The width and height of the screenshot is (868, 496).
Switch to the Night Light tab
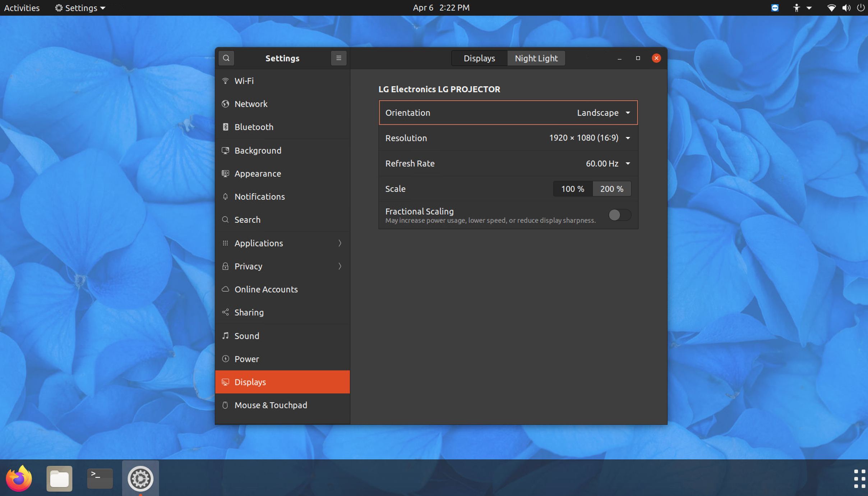pyautogui.click(x=536, y=58)
